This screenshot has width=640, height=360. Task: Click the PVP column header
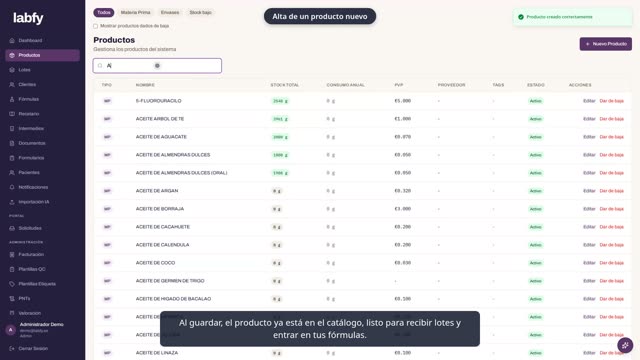click(399, 85)
